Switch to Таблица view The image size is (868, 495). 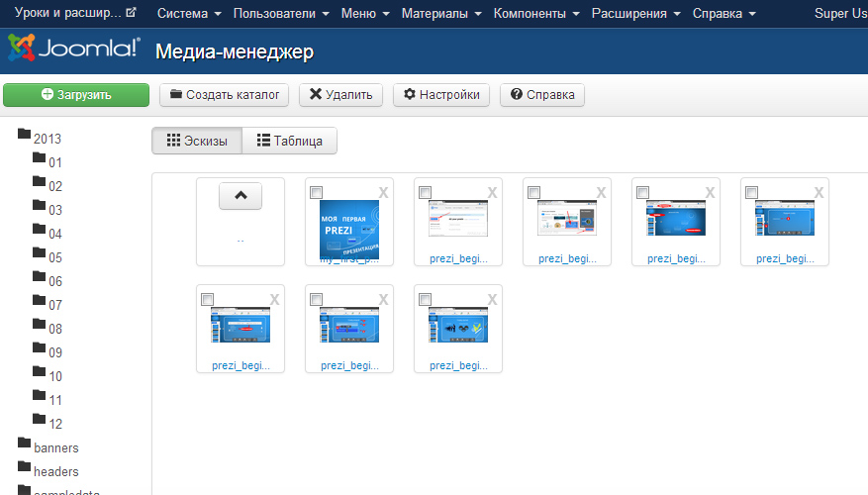[290, 141]
